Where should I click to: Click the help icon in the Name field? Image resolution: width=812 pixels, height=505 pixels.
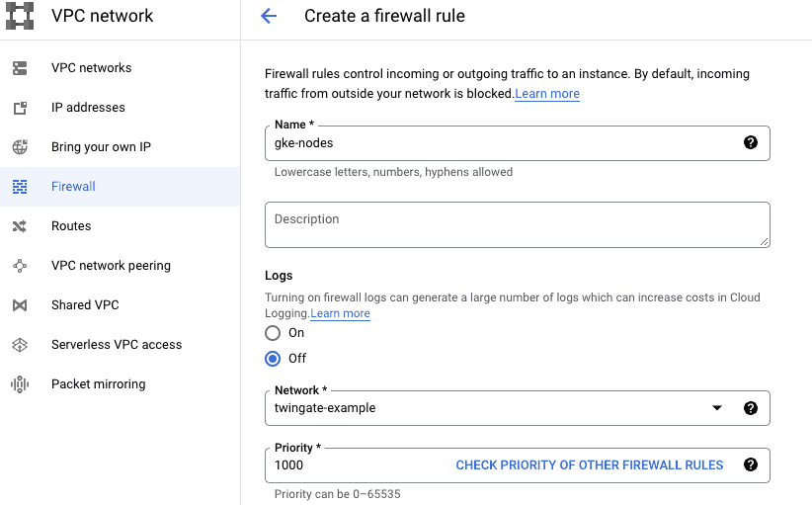click(750, 142)
